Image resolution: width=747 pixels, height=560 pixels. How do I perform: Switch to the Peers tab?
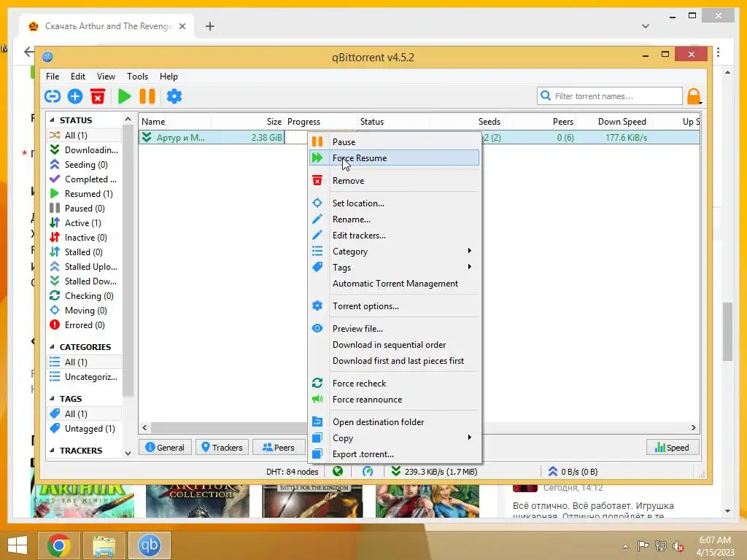(x=279, y=448)
